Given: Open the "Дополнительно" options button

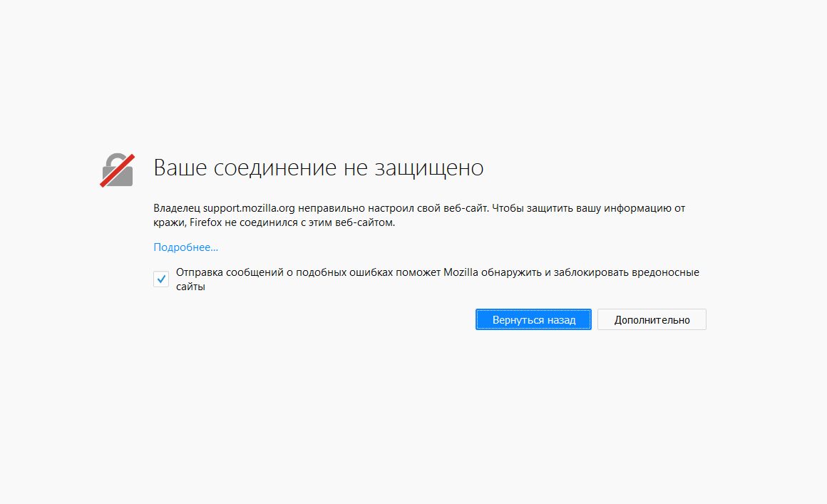Looking at the screenshot, I should [x=652, y=319].
